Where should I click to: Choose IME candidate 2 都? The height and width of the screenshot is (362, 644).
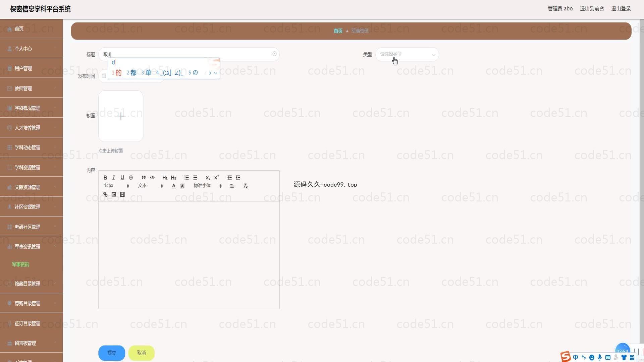coord(131,73)
